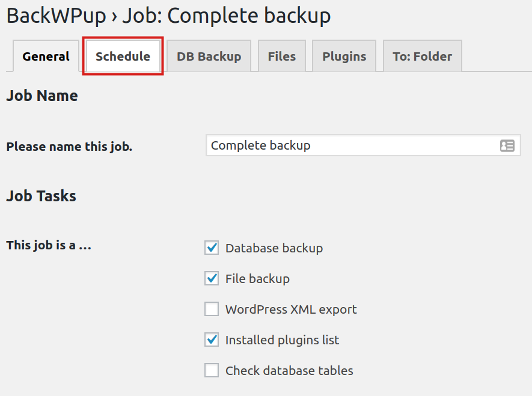Go to the Files tab
Viewport: 532px width, 396px height.
281,56
